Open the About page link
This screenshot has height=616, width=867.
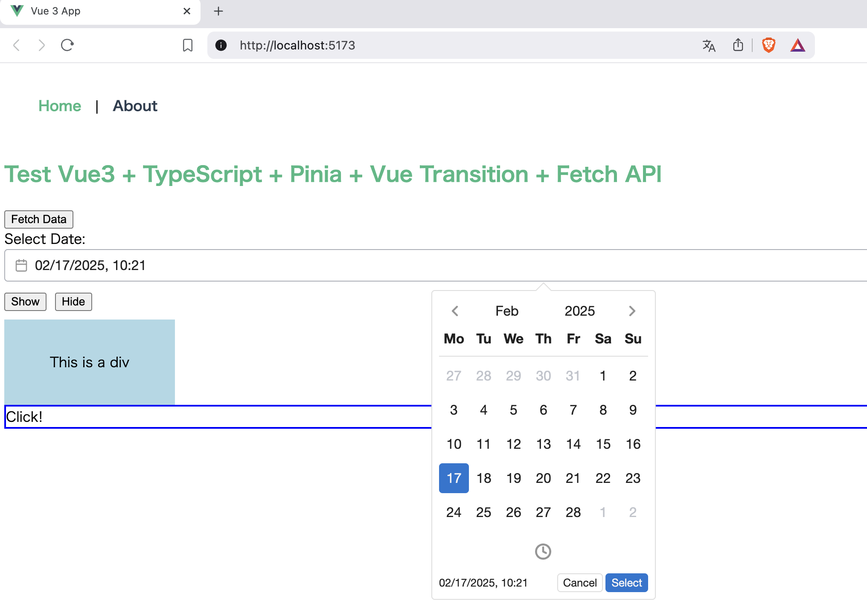[135, 106]
